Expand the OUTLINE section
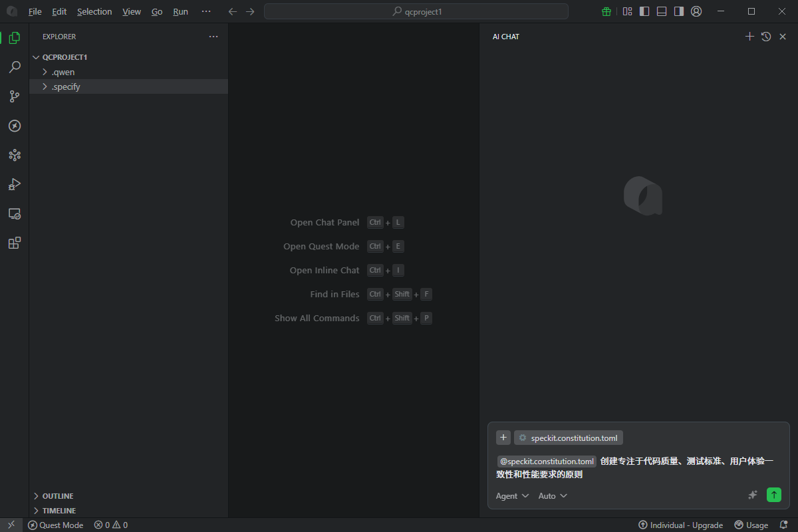Image resolution: width=798 pixels, height=532 pixels. tap(57, 496)
